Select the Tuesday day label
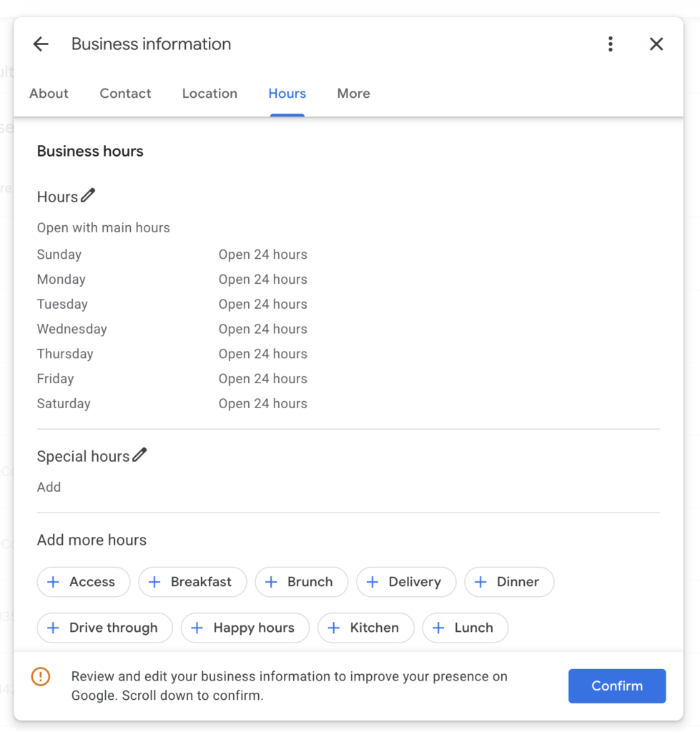Viewport: 700px width, 732px height. (x=62, y=304)
